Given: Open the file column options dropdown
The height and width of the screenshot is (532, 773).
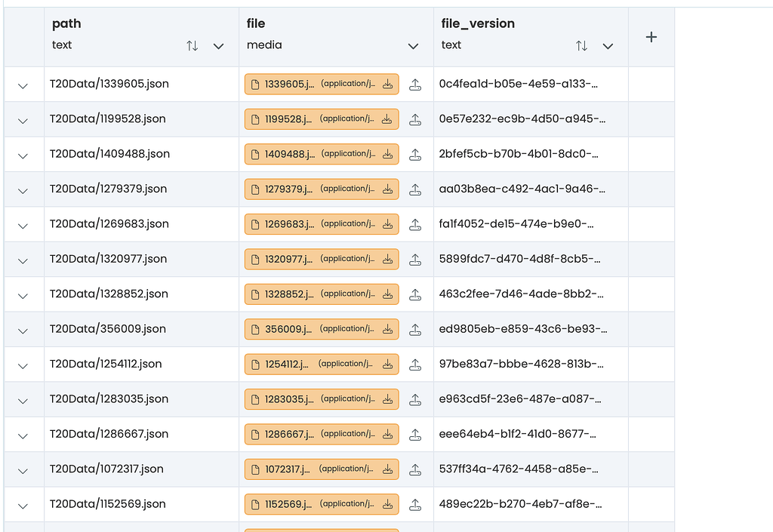Looking at the screenshot, I should pyautogui.click(x=414, y=45).
